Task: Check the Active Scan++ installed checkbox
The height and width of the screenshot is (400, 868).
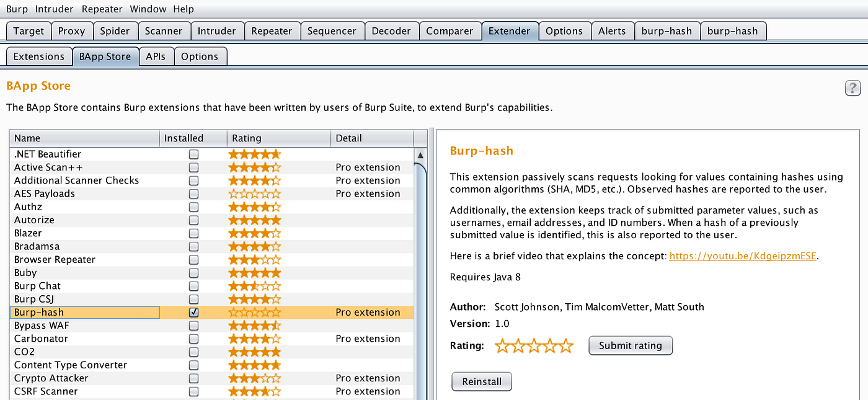Action: (194, 167)
